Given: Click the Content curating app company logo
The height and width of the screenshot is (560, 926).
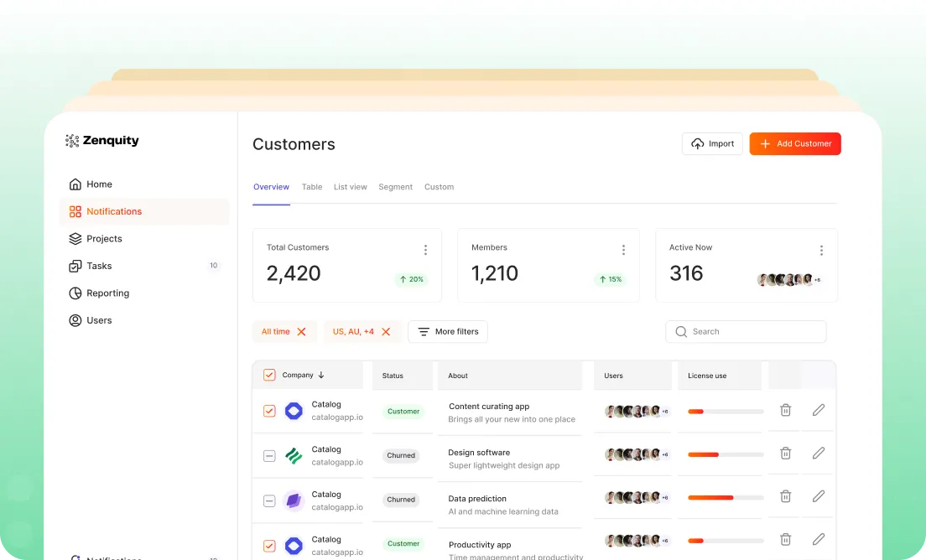Looking at the screenshot, I should pos(294,411).
